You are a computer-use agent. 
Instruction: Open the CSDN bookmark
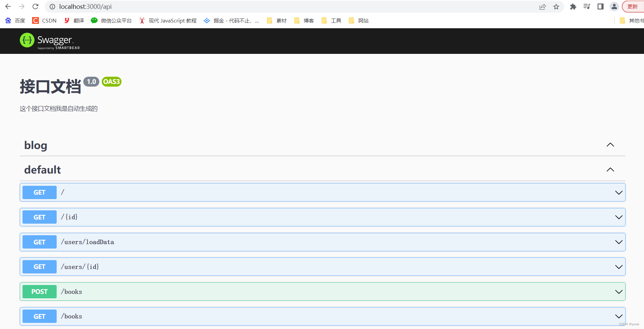44,21
